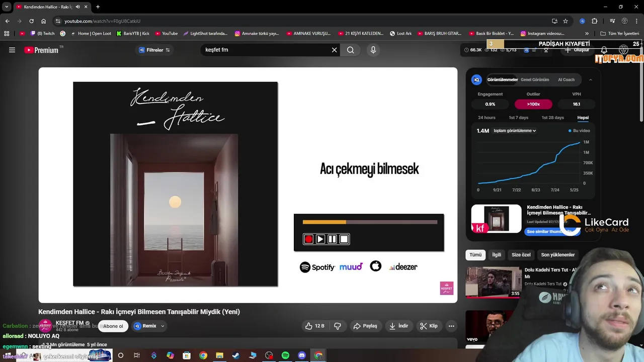Share the video with Paylaş
This screenshot has height=362, width=644.
(365, 326)
